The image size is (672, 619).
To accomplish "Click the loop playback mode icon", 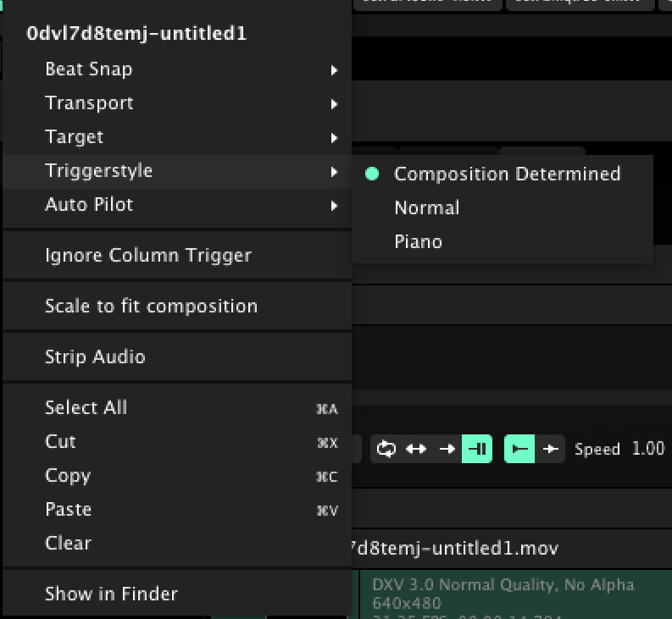I will coord(386,449).
